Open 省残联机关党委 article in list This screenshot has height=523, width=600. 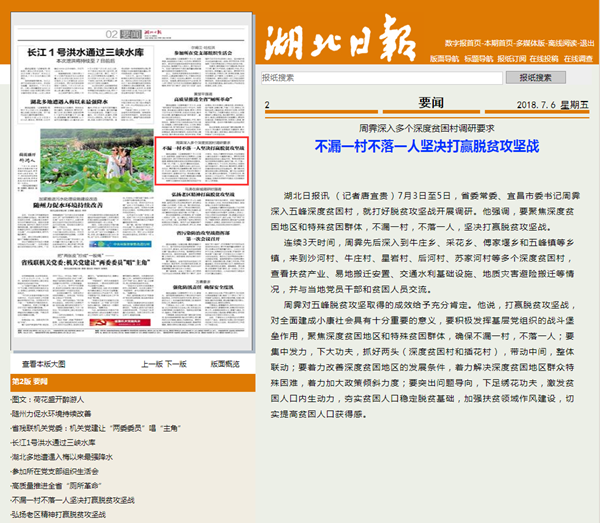[x=96, y=428]
